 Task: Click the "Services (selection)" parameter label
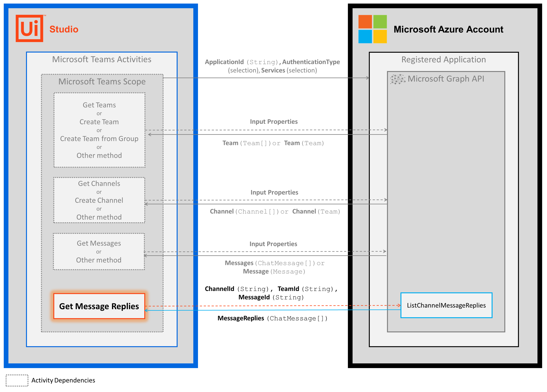pyautogui.click(x=289, y=70)
